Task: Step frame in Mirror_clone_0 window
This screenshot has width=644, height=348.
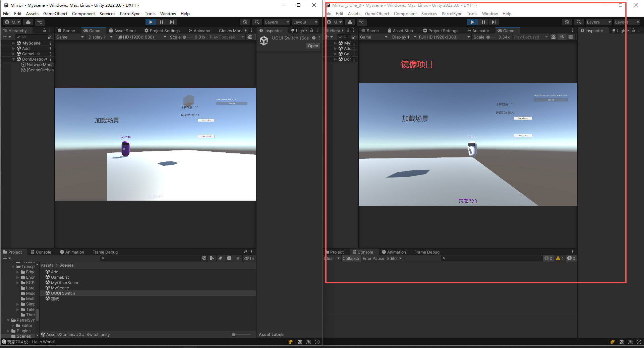Action: coord(494,22)
